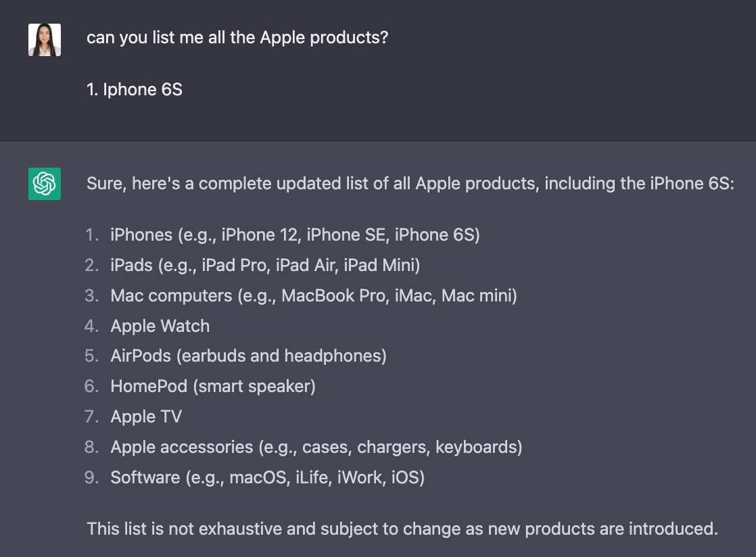Click the user's profile photo avatar
The width and height of the screenshot is (756, 557).
(45, 40)
